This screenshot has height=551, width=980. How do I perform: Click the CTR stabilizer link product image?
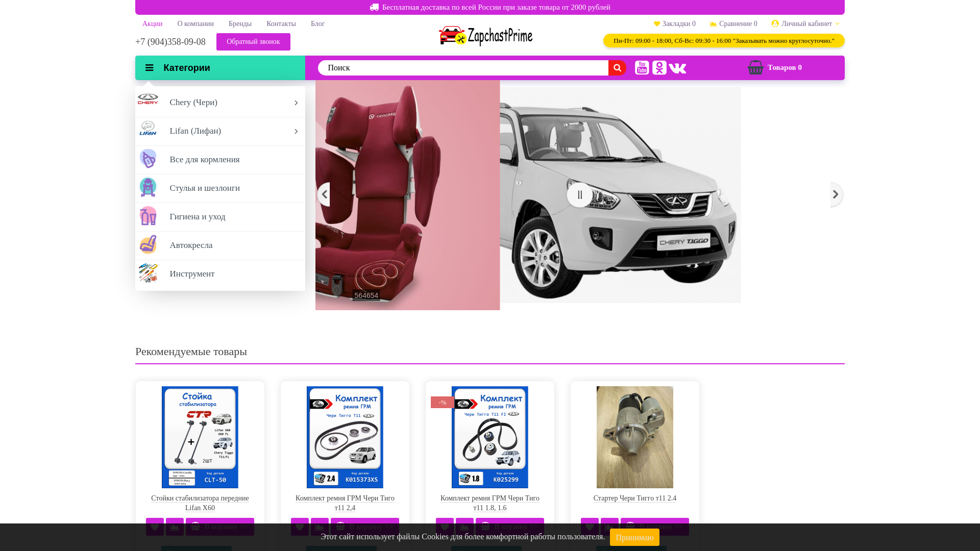click(200, 437)
